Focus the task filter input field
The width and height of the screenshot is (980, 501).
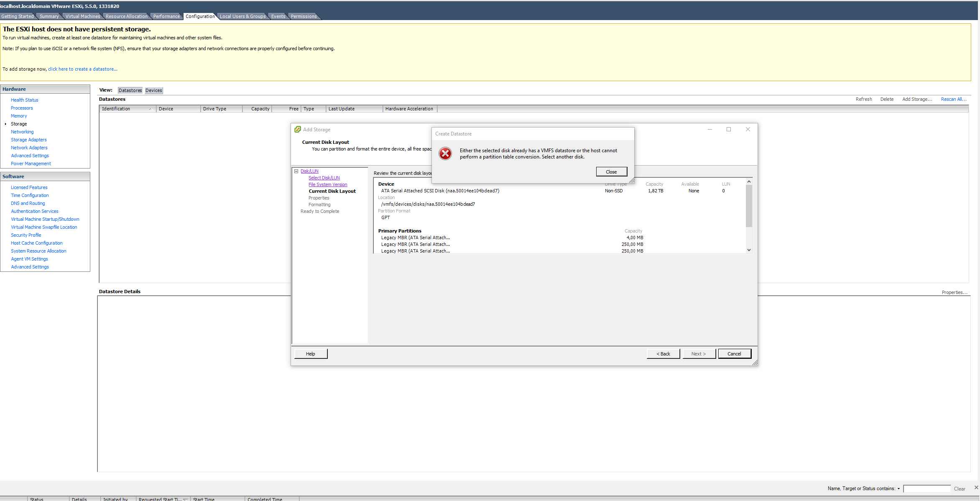pos(927,489)
